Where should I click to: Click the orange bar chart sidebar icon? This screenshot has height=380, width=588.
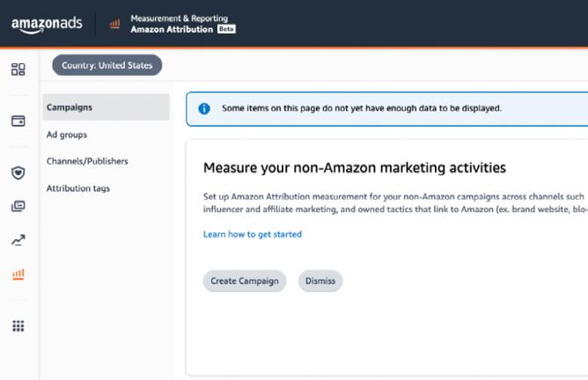pyautogui.click(x=18, y=274)
